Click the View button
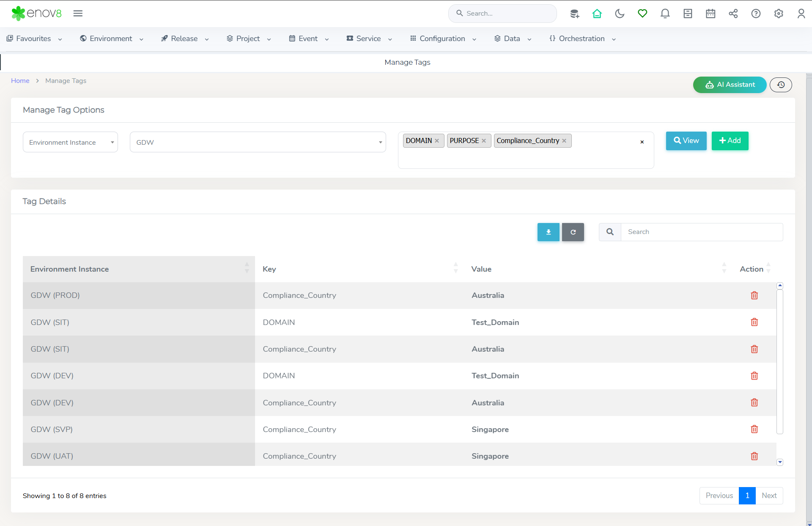 tap(686, 140)
